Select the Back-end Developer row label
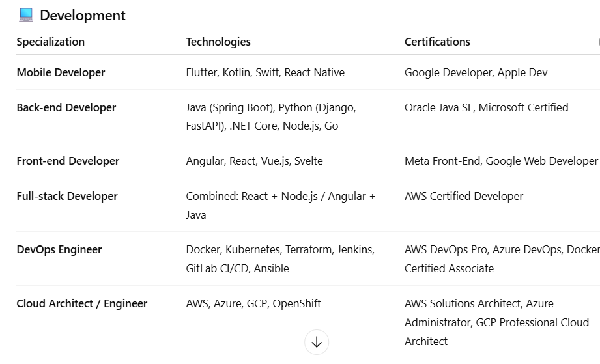Image resolution: width=600 pixels, height=364 pixels. tap(66, 107)
